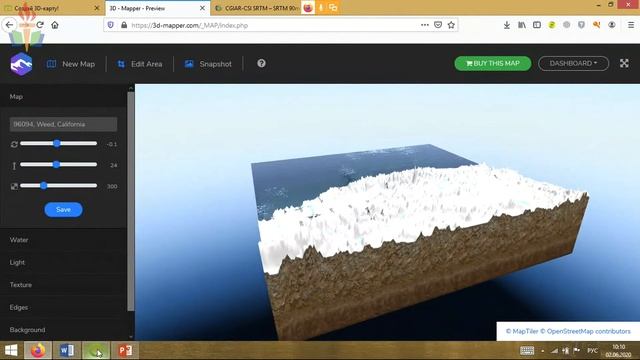Click the location field '96094, Weed, California'
The image size is (640, 360).
click(63, 124)
